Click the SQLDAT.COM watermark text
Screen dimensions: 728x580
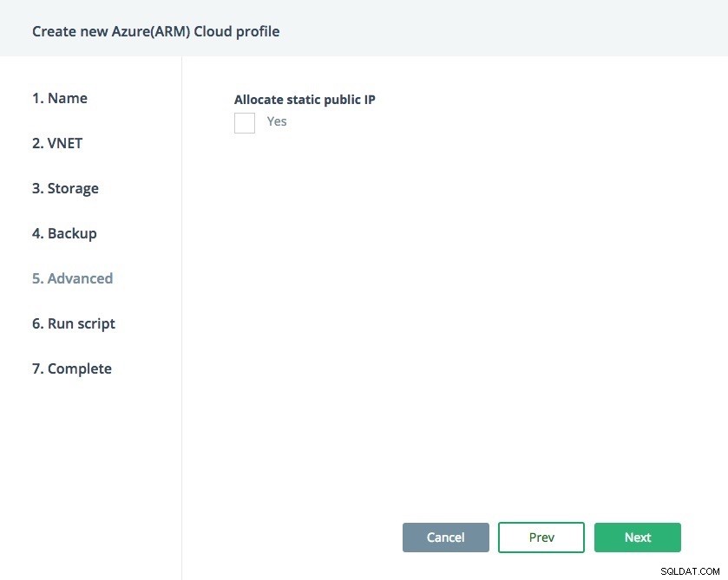[690, 571]
